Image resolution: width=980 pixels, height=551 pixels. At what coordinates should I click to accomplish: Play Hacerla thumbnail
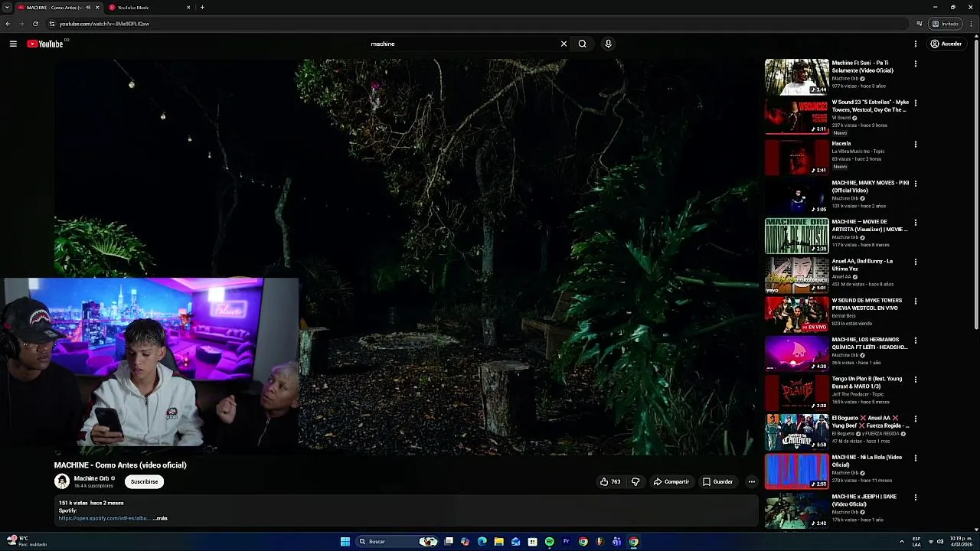coord(796,156)
